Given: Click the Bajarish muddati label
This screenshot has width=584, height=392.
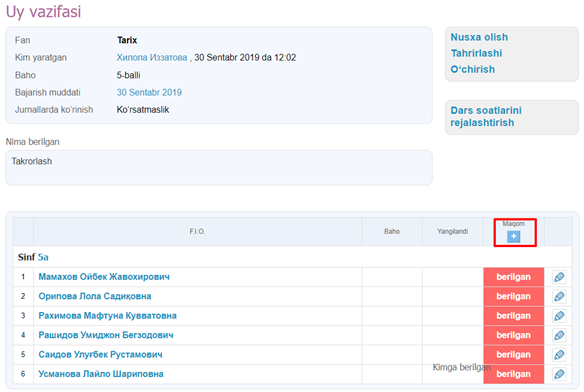Looking at the screenshot, I should [48, 92].
